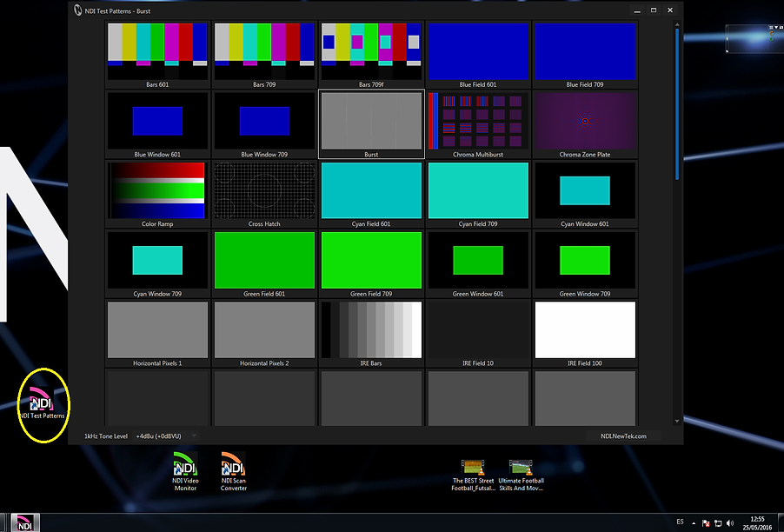Select the Color Ramp pattern thumbnail
Image resolution: width=784 pixels, height=532 pixels.
pos(156,190)
